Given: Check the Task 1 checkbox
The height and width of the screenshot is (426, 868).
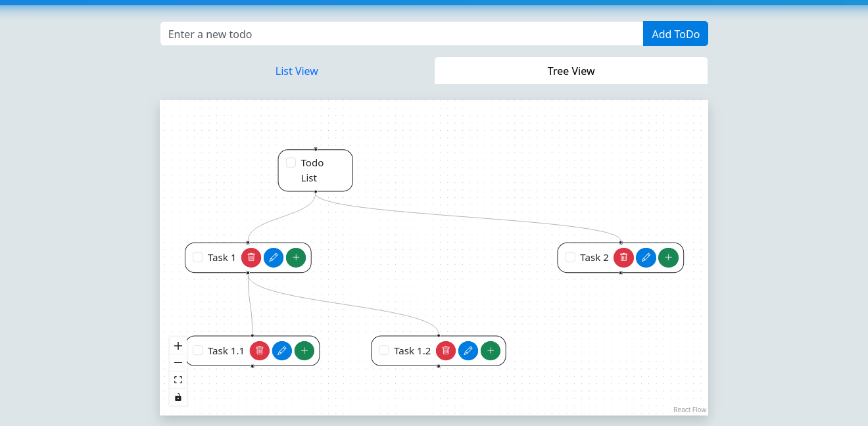Looking at the screenshot, I should pos(198,257).
